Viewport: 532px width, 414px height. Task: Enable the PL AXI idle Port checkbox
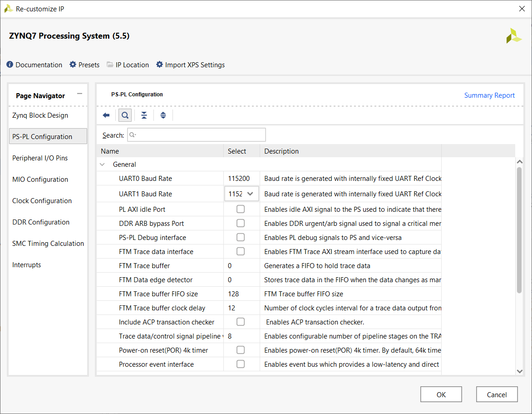(x=241, y=209)
